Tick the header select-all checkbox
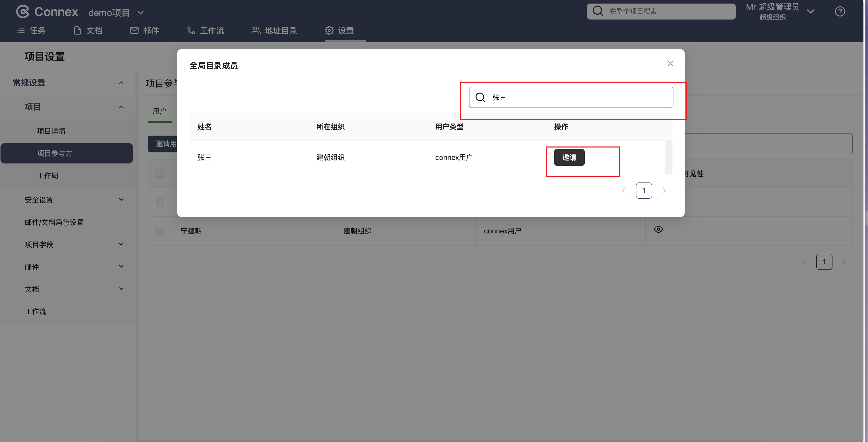Image resolution: width=868 pixels, height=442 pixels. [160, 174]
